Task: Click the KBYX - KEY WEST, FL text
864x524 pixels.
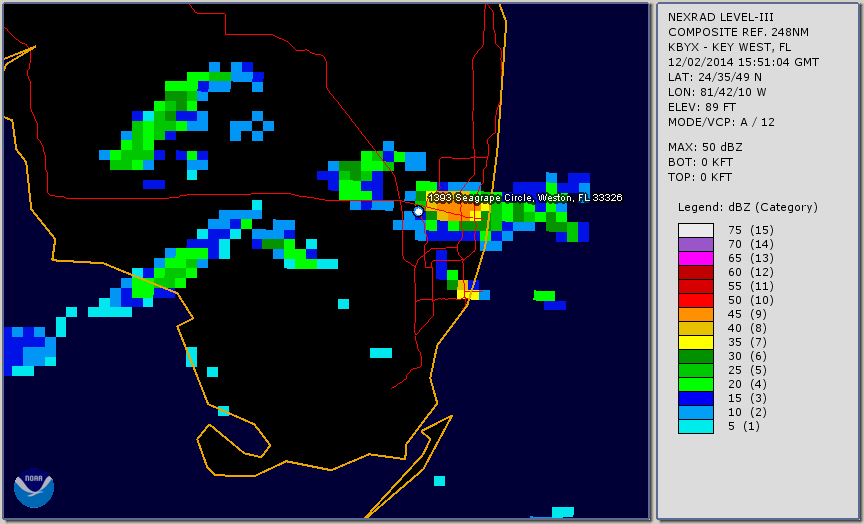Action: pyautogui.click(x=730, y=47)
